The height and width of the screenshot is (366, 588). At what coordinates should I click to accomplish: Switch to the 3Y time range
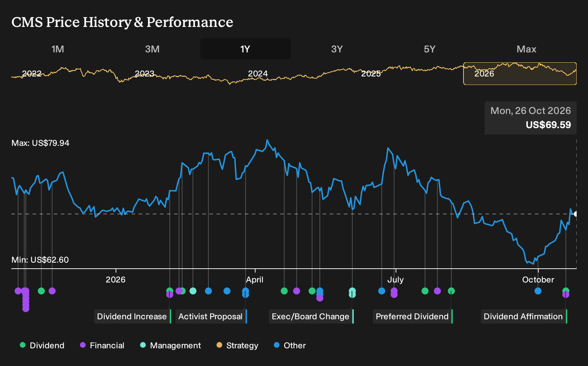(337, 49)
